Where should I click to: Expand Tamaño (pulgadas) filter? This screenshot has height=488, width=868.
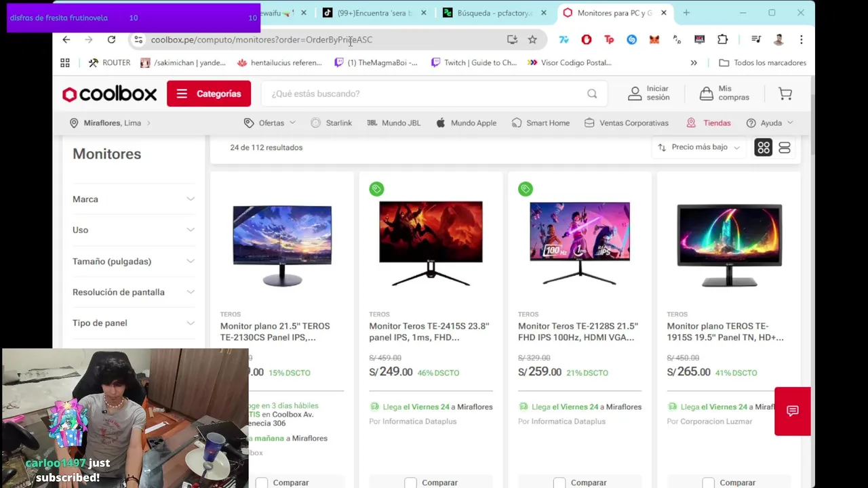point(134,261)
